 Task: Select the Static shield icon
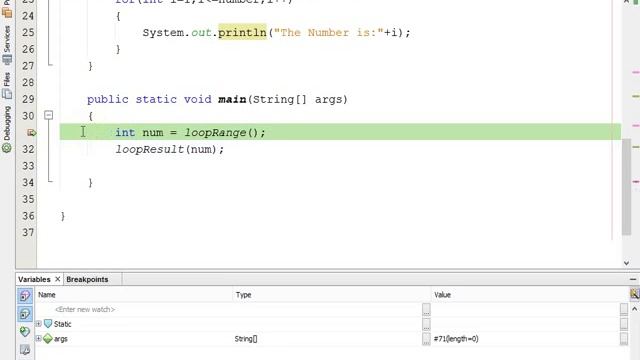coord(48,324)
